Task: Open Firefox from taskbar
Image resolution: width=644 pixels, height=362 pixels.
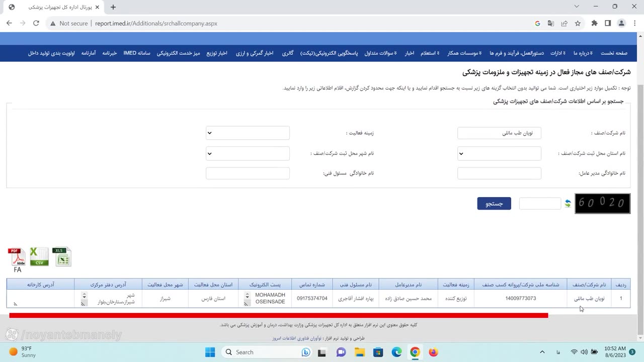Action: click(x=433, y=352)
